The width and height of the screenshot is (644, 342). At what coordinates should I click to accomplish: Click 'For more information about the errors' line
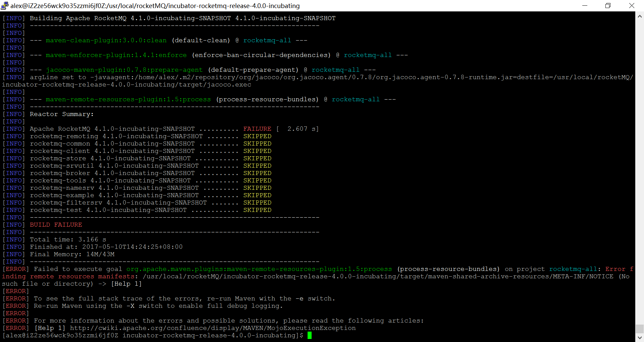tap(229, 321)
